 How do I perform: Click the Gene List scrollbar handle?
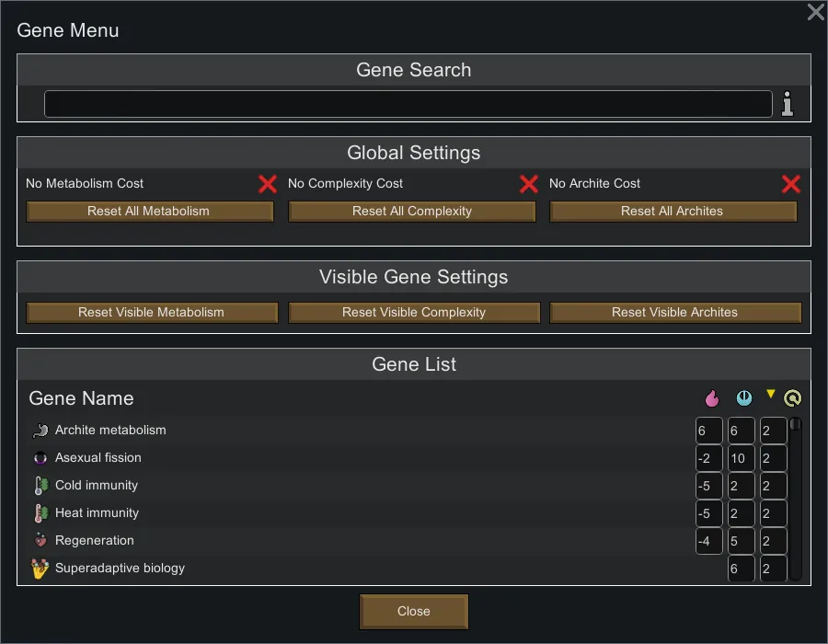[795, 426]
